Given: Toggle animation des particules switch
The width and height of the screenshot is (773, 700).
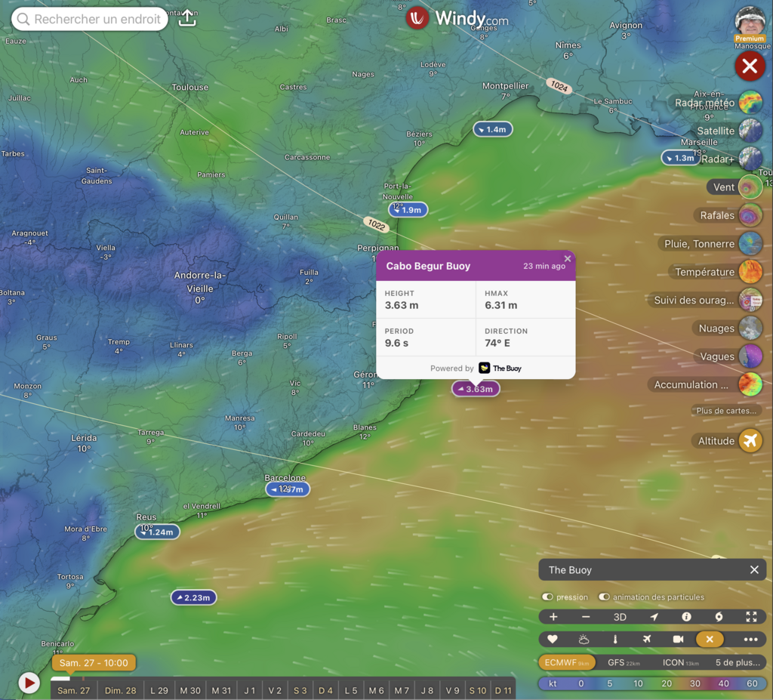Looking at the screenshot, I should click(604, 597).
